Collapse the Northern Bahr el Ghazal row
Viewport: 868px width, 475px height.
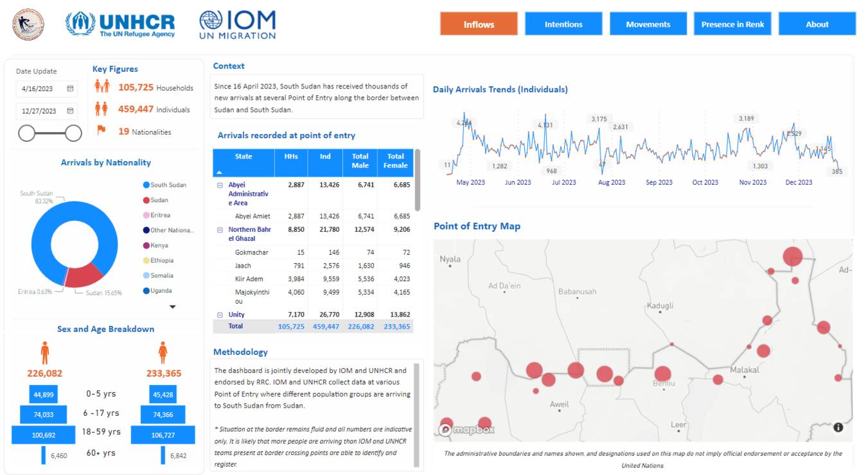point(220,230)
